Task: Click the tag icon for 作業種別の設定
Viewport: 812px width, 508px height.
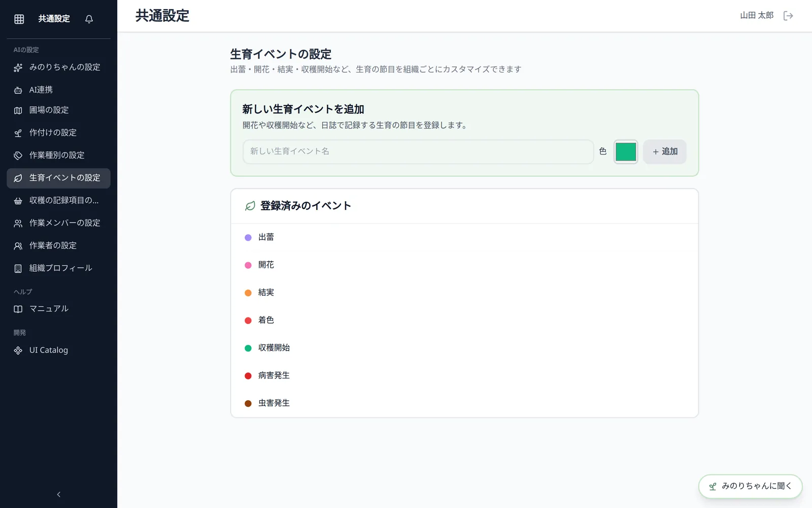Action: point(18,155)
